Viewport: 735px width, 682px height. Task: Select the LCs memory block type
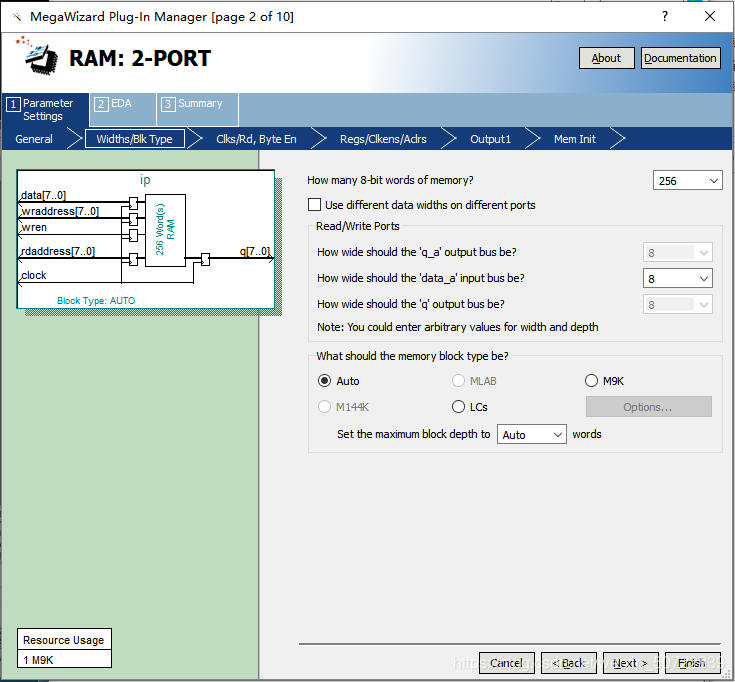click(458, 406)
